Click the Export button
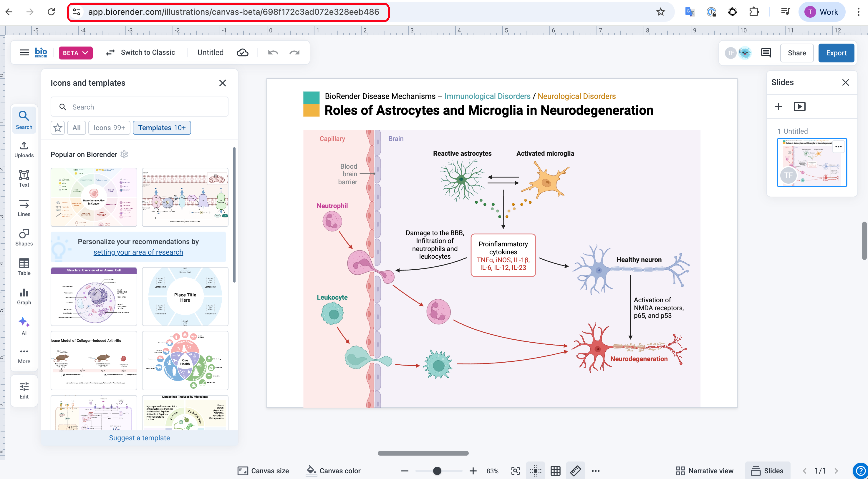This screenshot has width=868, height=487. pos(836,53)
